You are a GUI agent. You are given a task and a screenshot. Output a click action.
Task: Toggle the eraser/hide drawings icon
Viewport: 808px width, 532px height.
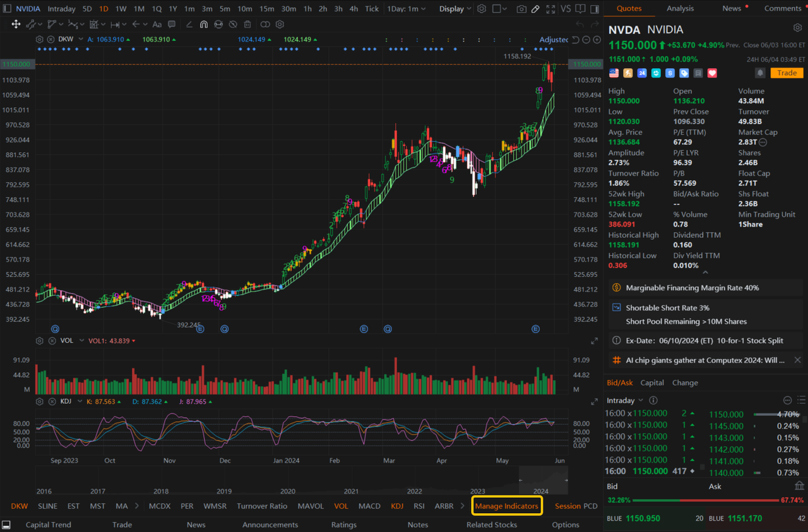218,24
